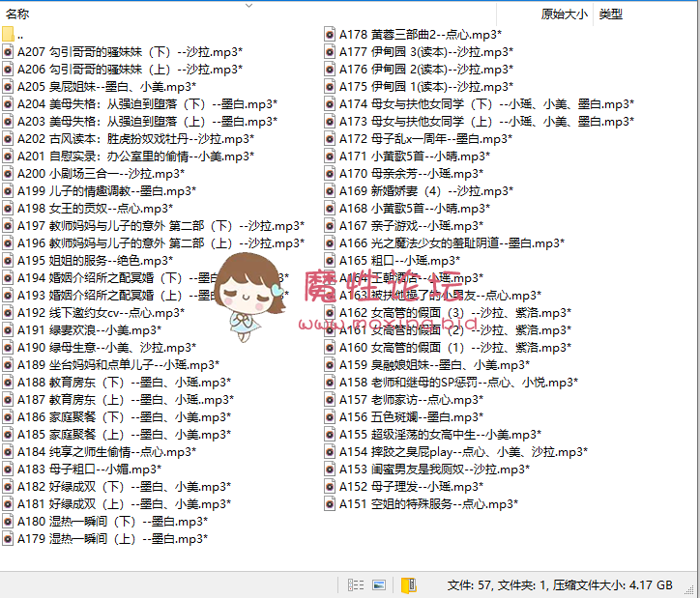Click the yellow archive icon in status bar

coord(409,585)
